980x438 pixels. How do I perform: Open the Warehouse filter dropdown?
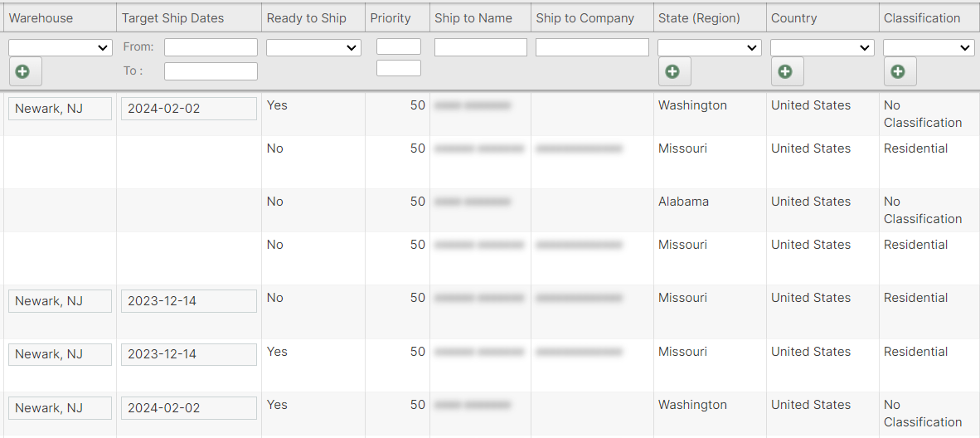tap(61, 48)
